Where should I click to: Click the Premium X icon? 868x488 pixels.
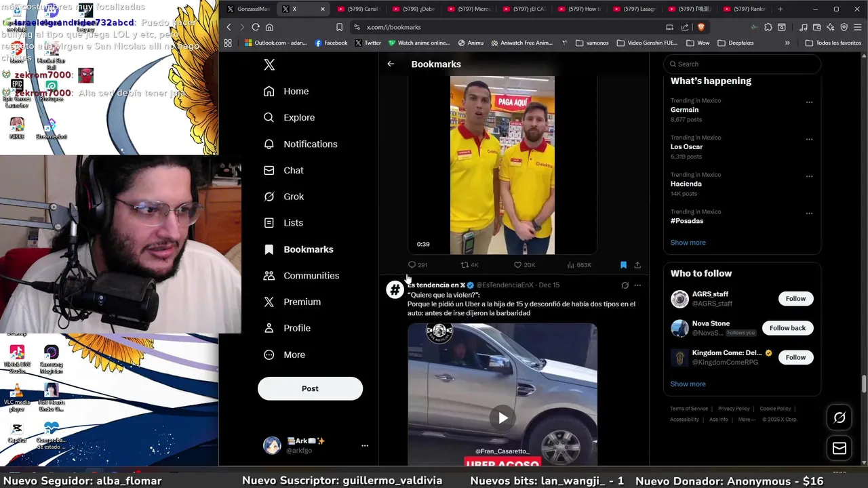coord(269,302)
